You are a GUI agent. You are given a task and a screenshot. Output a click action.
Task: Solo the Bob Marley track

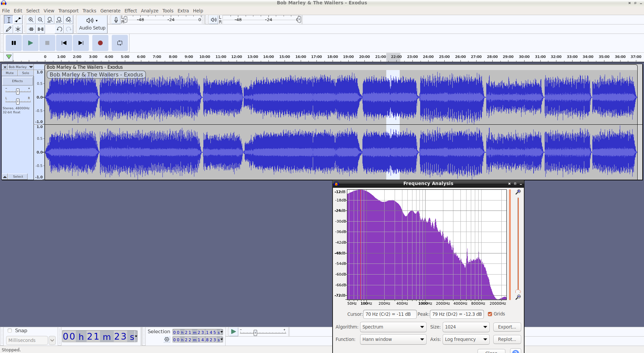[x=26, y=73]
